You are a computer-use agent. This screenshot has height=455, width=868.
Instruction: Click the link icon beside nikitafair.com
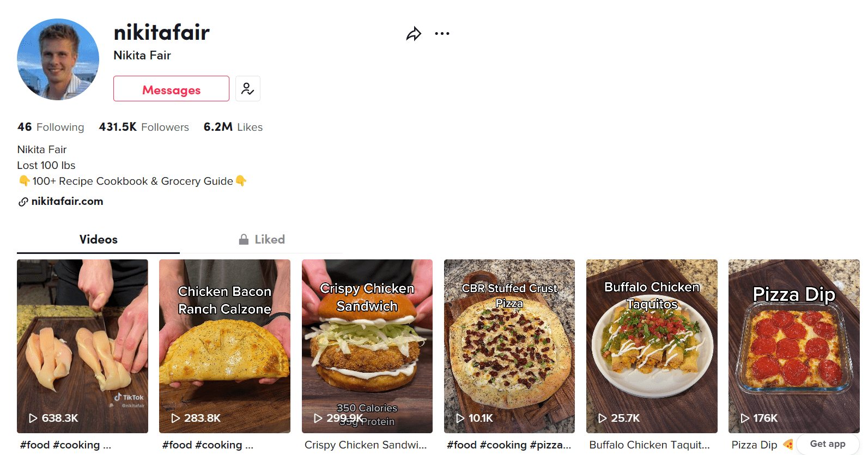[x=22, y=201]
